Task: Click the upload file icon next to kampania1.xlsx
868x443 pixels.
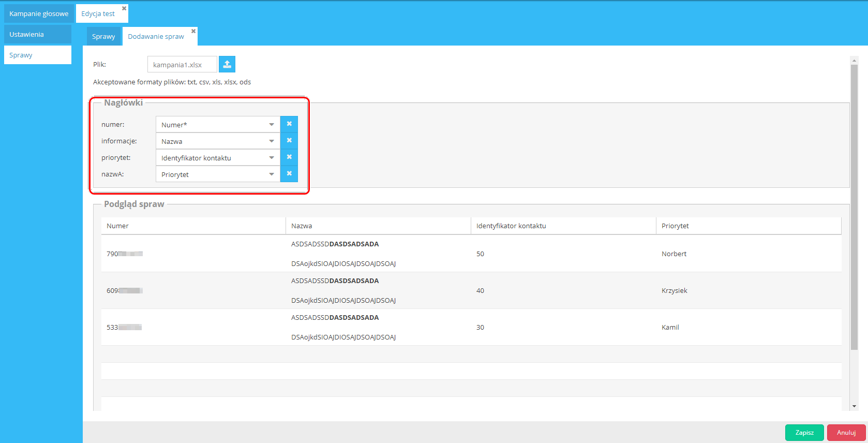Action: (x=227, y=64)
